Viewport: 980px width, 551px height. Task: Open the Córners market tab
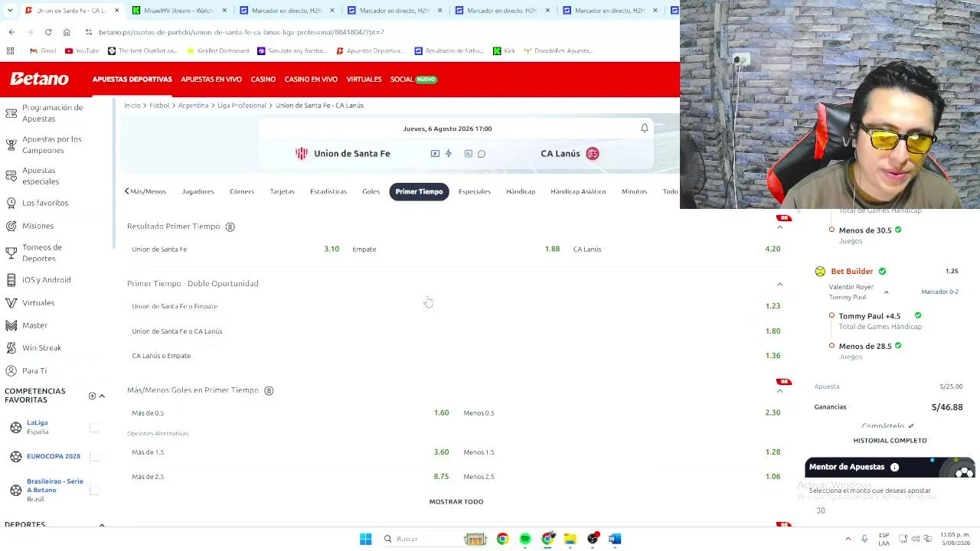point(242,191)
